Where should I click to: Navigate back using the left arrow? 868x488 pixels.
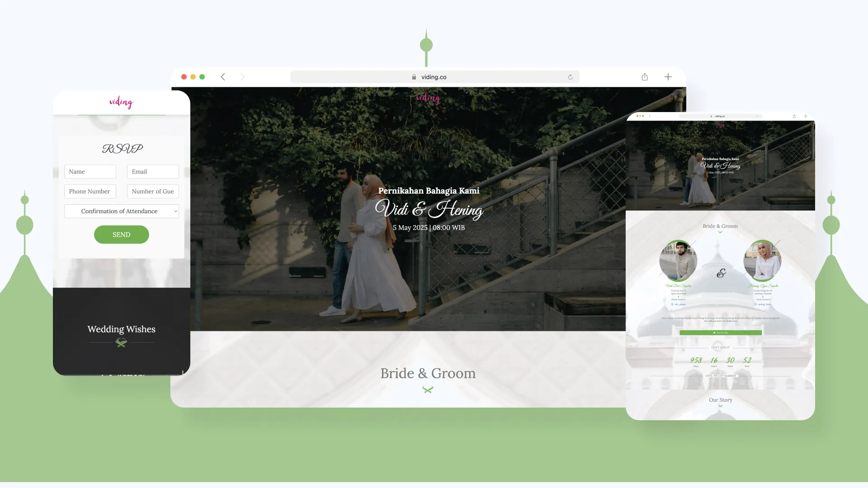tap(223, 77)
